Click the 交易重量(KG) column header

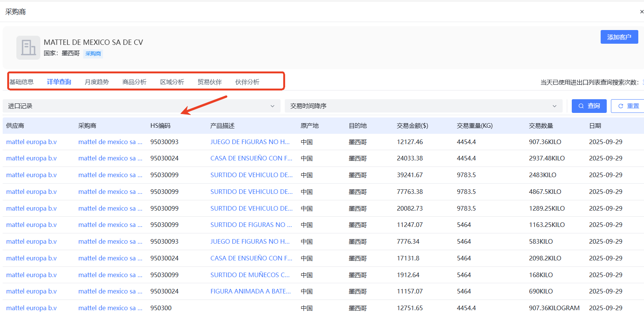click(475, 125)
